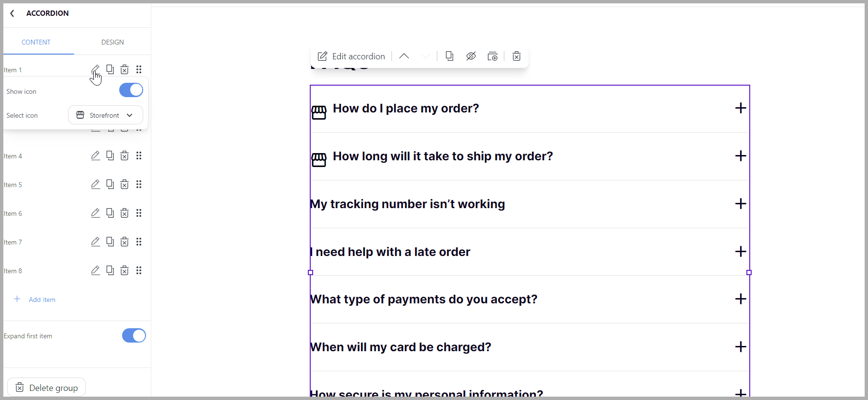Click the 'I need help with a late order' heading
Viewport: 868px width, 400px height.
tap(390, 252)
